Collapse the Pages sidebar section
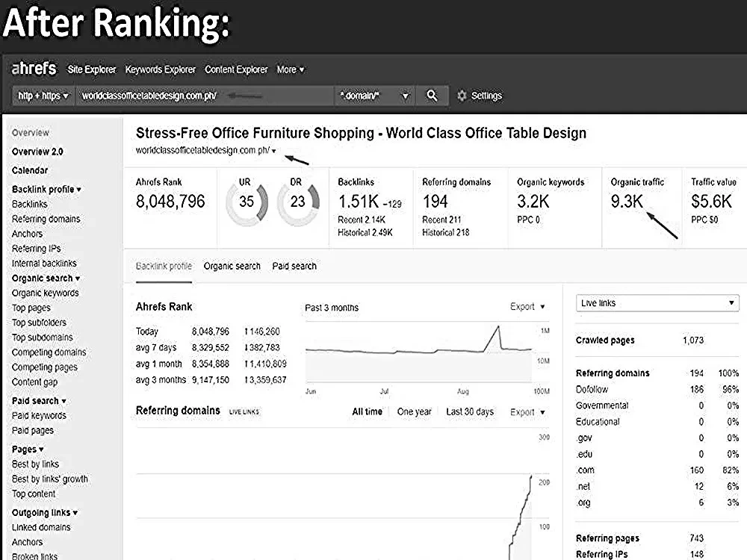Image resolution: width=747 pixels, height=560 pixels. coord(28,449)
